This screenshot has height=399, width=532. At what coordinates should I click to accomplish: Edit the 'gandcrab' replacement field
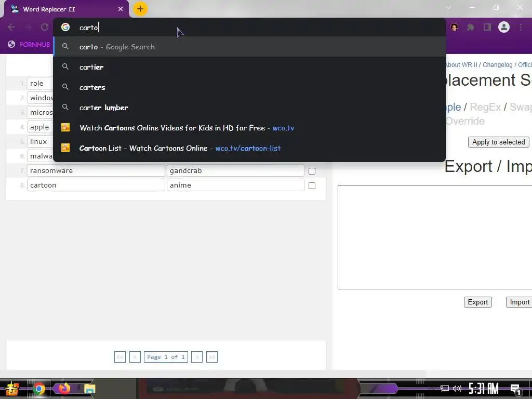(x=235, y=170)
